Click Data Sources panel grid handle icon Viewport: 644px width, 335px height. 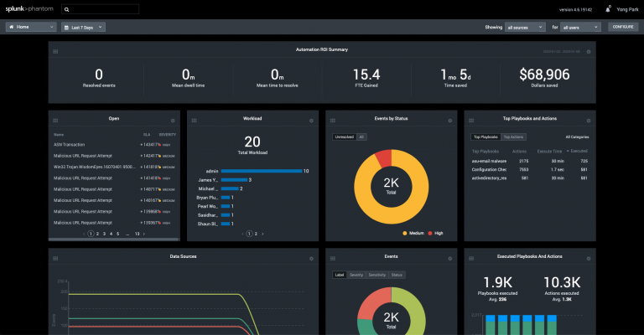[55, 258]
